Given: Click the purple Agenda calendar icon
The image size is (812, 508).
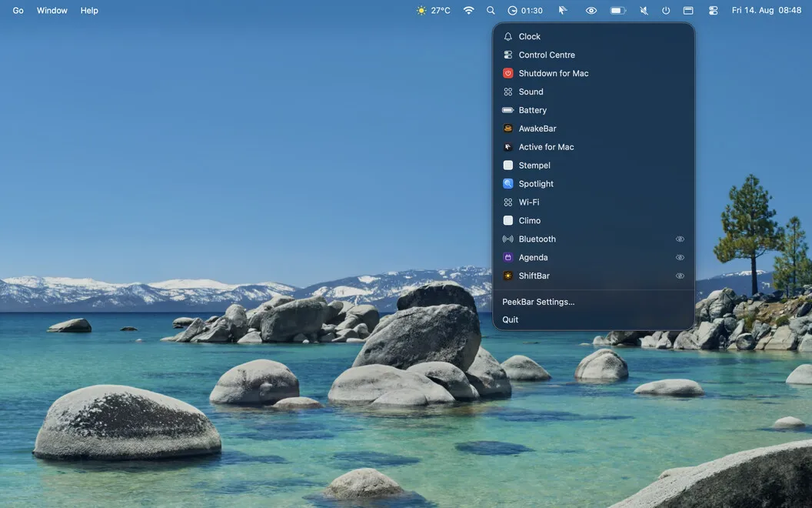Looking at the screenshot, I should point(508,257).
